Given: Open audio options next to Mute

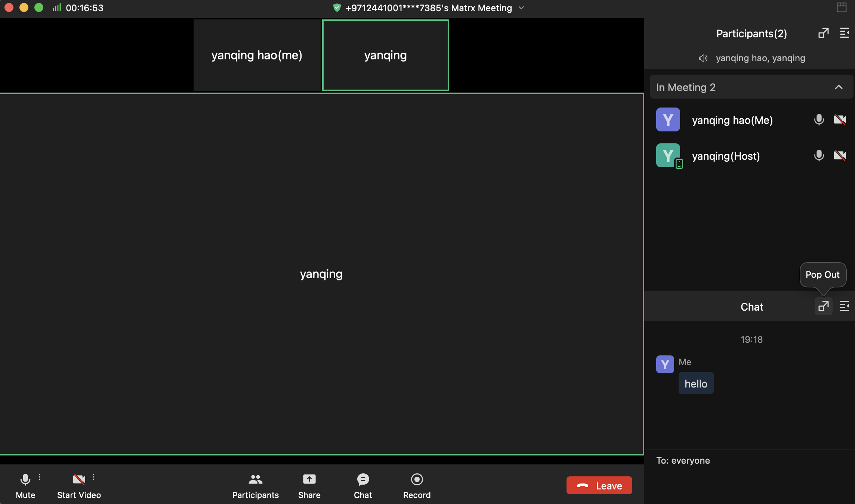Looking at the screenshot, I should pyautogui.click(x=40, y=477).
